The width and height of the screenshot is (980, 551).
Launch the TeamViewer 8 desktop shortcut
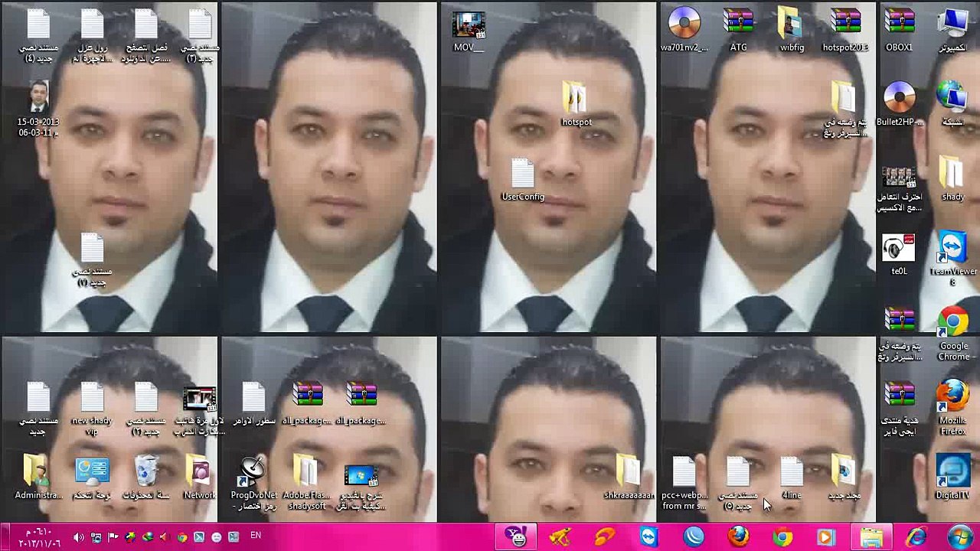pos(953,259)
